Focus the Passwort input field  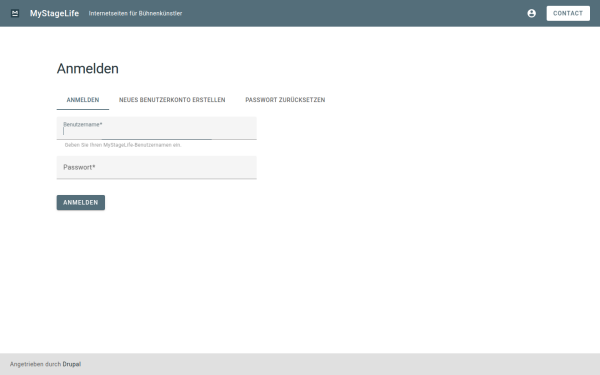pos(157,167)
